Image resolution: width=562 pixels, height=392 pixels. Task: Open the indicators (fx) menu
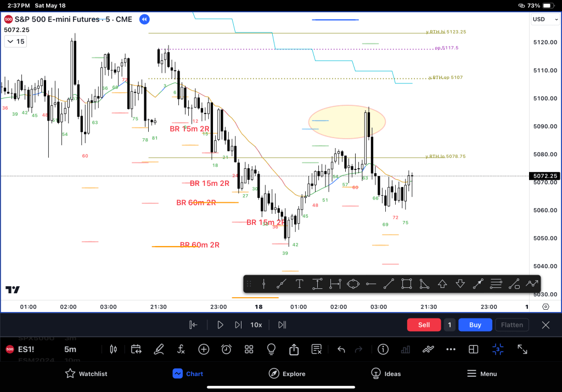[x=181, y=349]
